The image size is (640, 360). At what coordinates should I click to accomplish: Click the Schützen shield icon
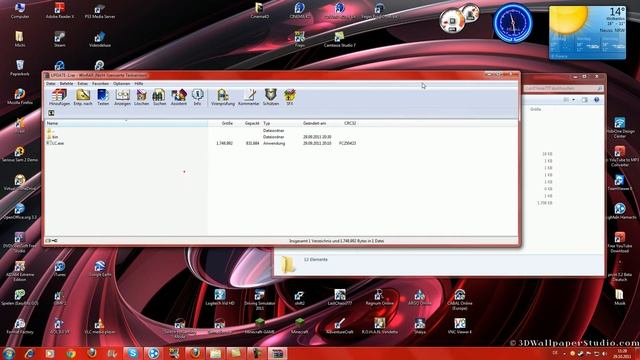[x=271, y=97]
